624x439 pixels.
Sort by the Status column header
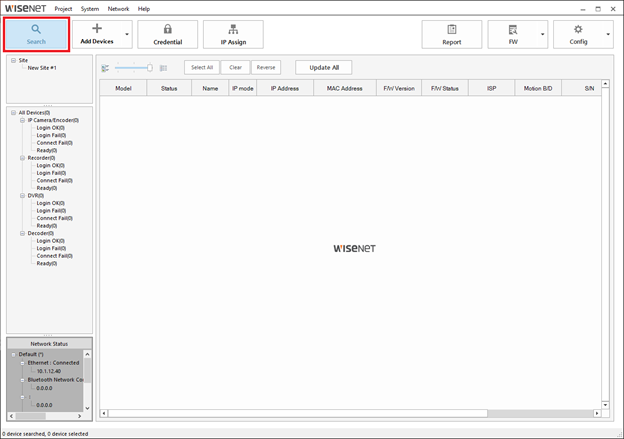(x=169, y=88)
